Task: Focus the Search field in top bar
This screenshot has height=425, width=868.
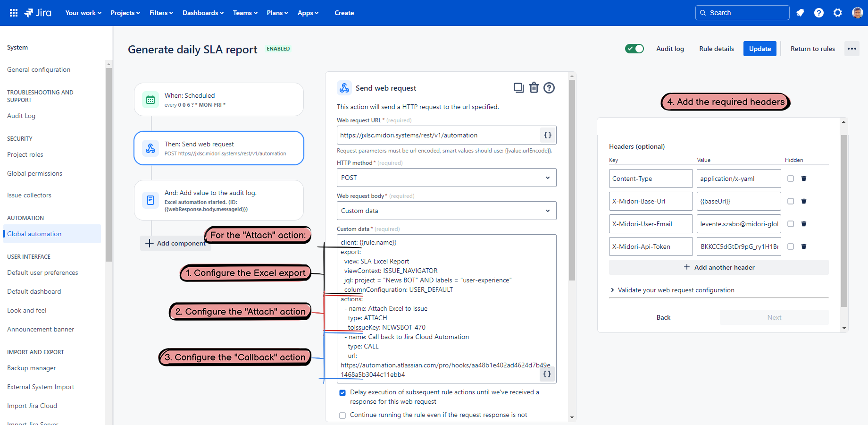Action: tap(742, 13)
